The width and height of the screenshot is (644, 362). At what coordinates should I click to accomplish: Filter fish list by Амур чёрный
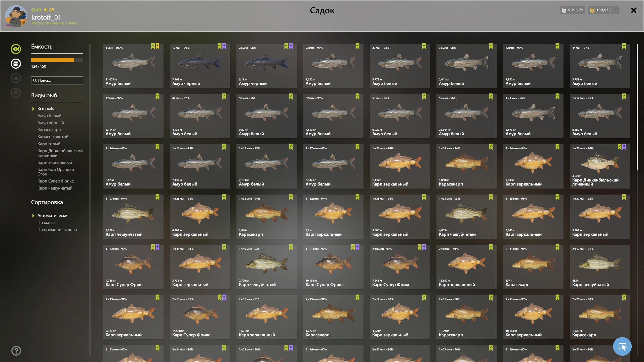(x=51, y=123)
